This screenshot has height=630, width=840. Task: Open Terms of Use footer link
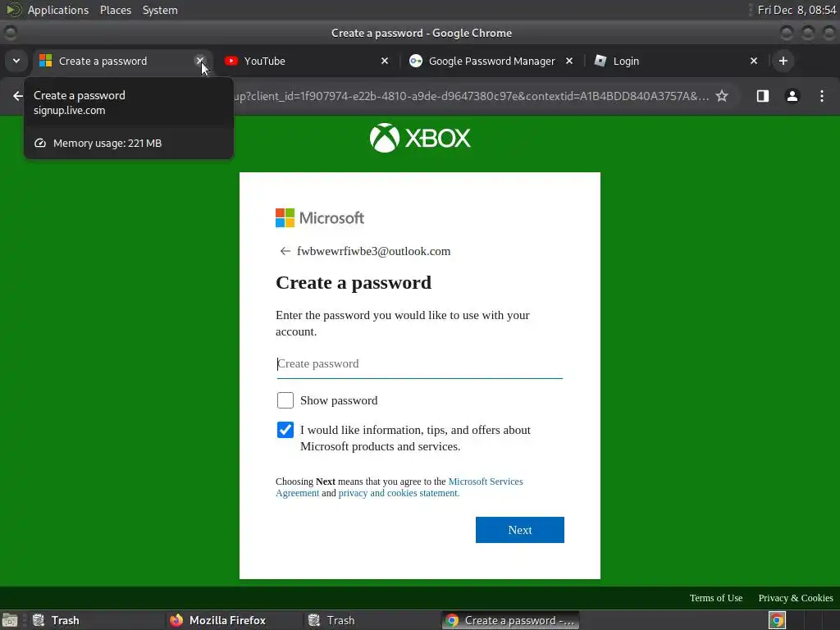pos(715,598)
